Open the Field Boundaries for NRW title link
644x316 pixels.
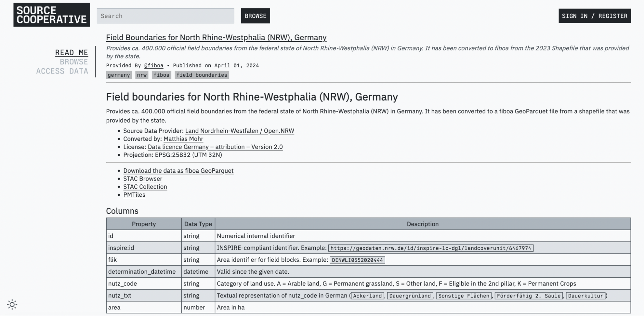[216, 37]
